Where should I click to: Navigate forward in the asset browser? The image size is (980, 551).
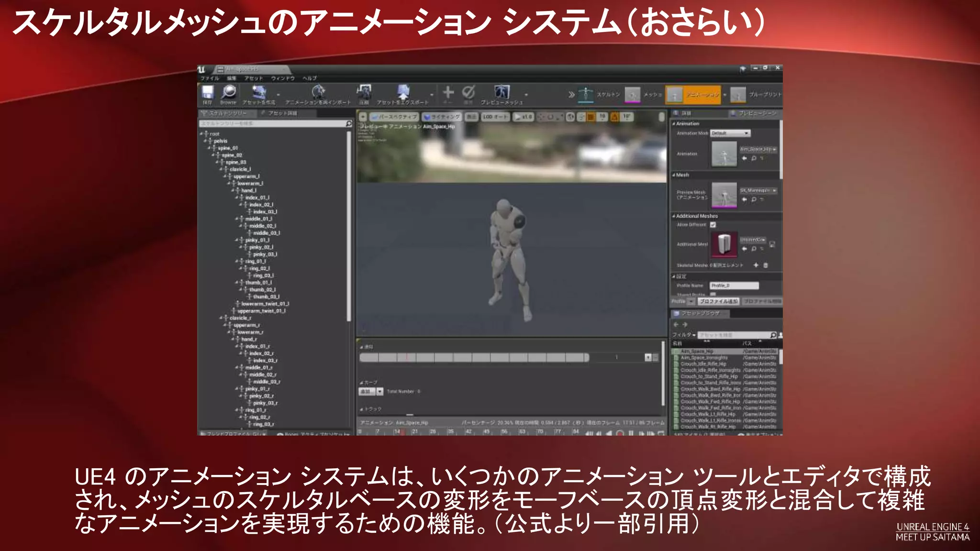(685, 324)
